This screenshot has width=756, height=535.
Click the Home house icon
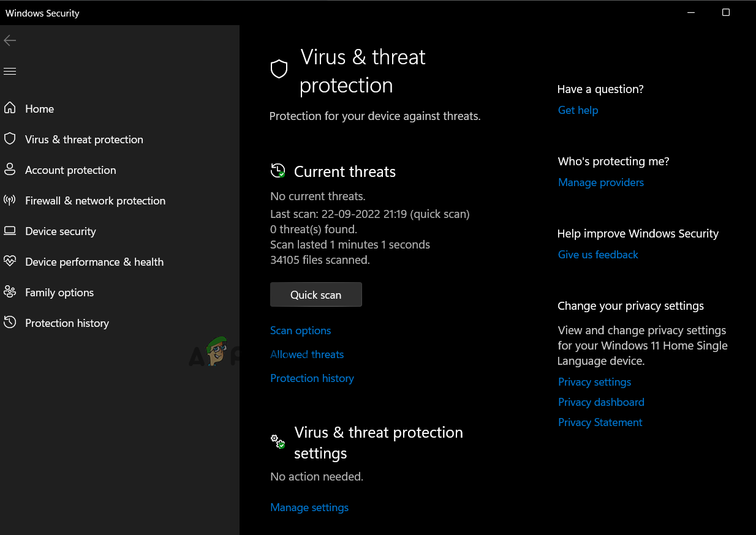tap(10, 108)
